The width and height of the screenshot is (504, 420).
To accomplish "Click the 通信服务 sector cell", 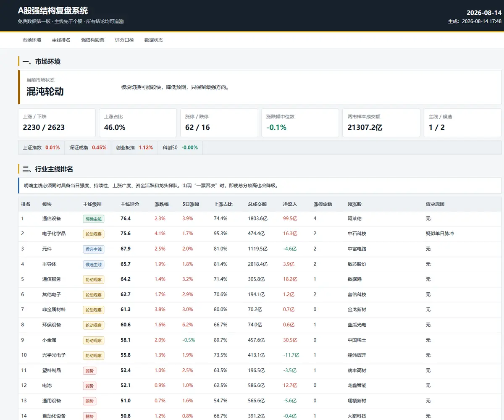I will (x=52, y=279).
